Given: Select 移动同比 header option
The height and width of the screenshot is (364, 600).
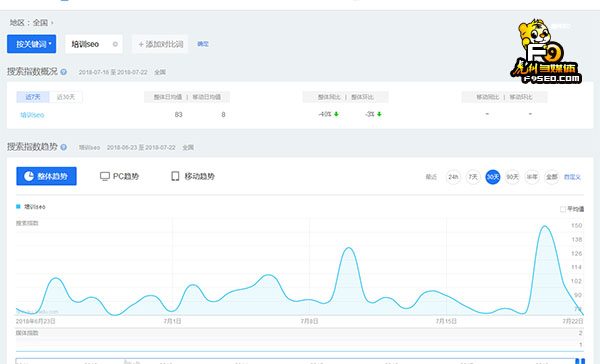Looking at the screenshot, I should (488, 97).
